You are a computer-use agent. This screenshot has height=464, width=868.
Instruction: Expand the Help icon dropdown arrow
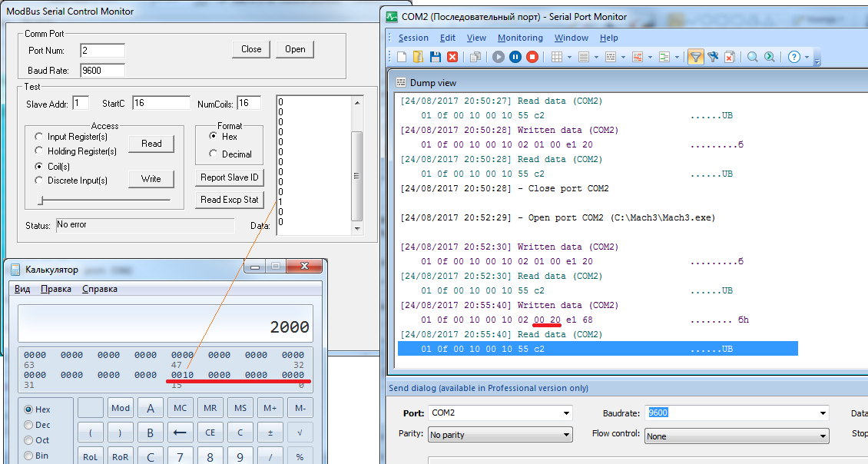click(x=807, y=57)
